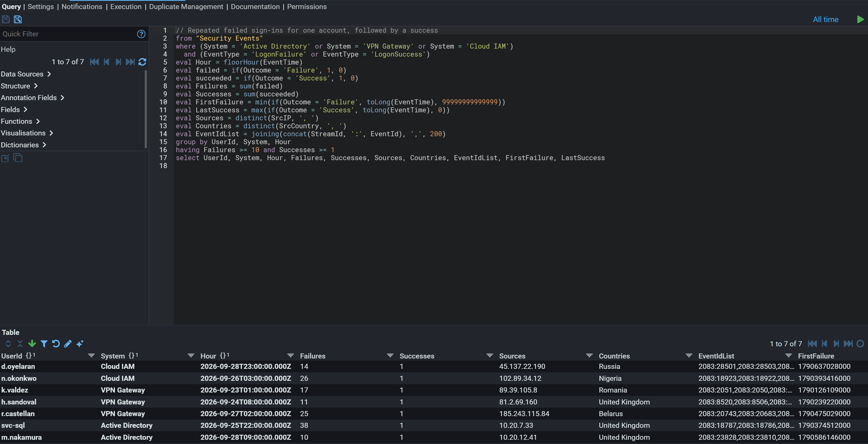Expand all table rows icon
The width and height of the screenshot is (868, 444).
point(8,344)
